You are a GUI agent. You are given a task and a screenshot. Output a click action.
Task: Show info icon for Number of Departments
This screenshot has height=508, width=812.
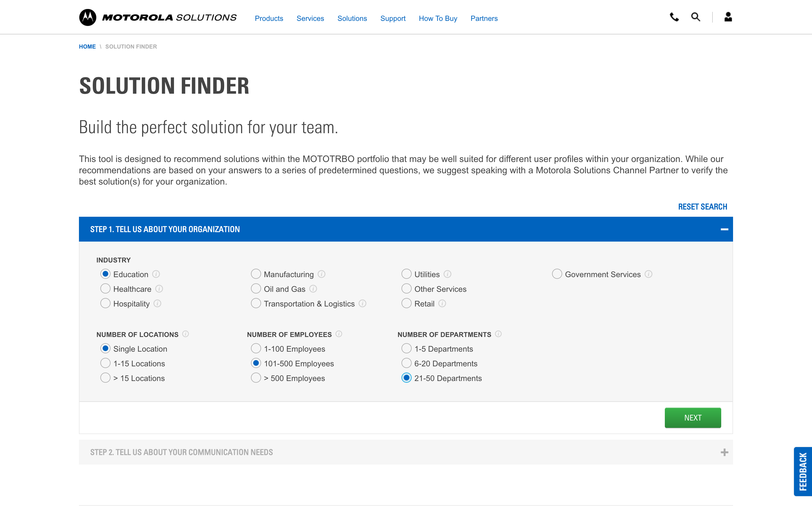click(498, 334)
